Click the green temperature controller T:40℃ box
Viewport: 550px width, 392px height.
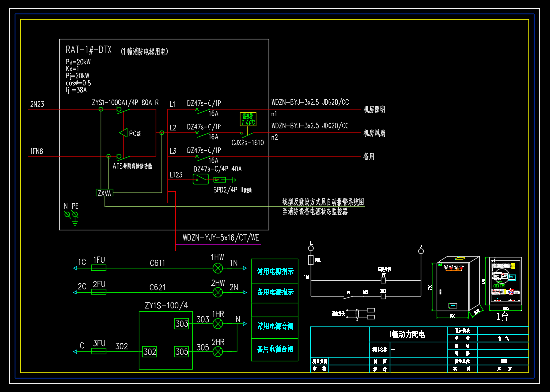click(x=248, y=119)
